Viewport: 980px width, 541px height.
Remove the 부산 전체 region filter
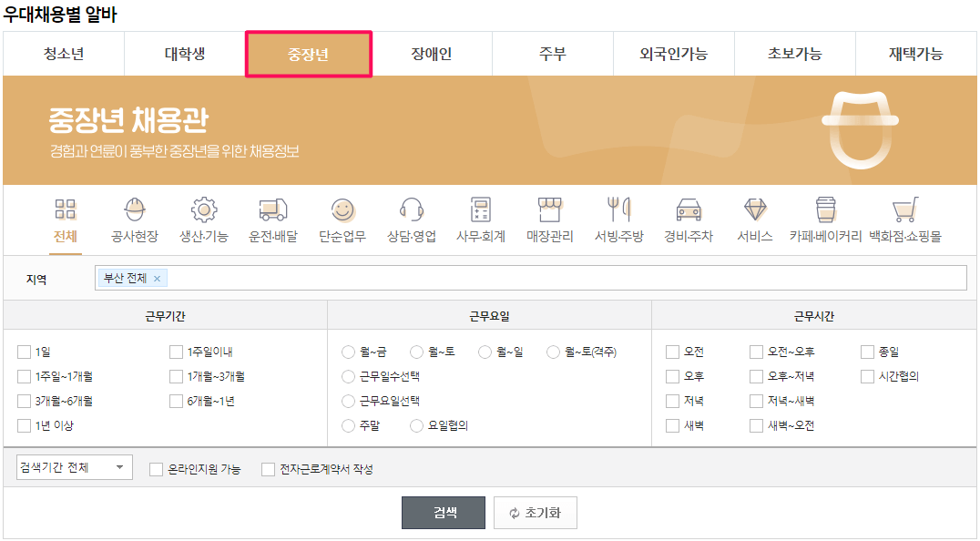(157, 278)
